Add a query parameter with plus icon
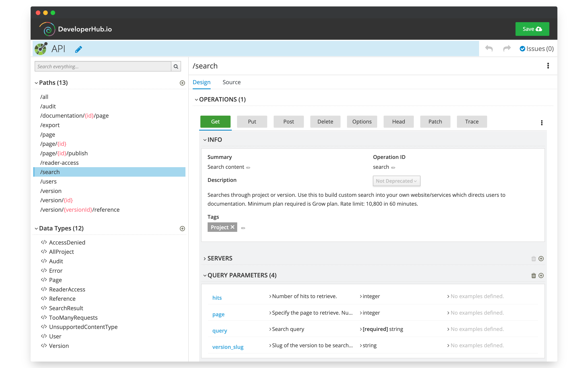This screenshot has width=588, height=368. tap(541, 276)
